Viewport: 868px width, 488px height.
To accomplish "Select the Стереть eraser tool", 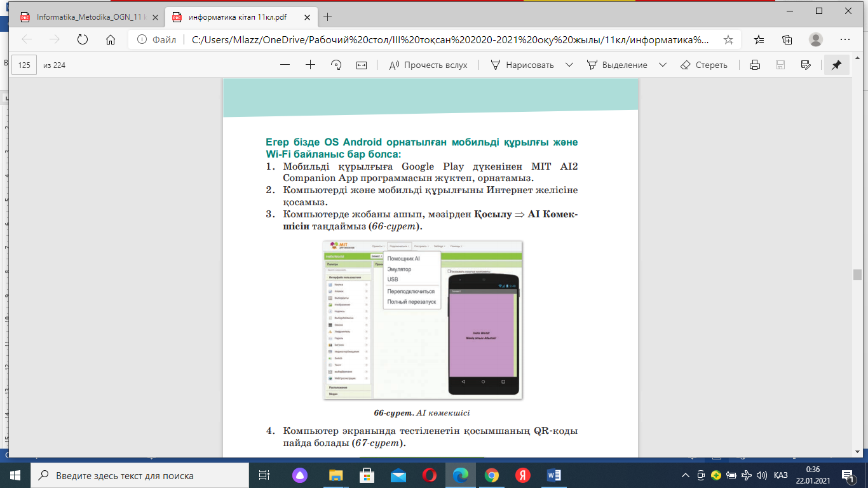I will tap(703, 65).
